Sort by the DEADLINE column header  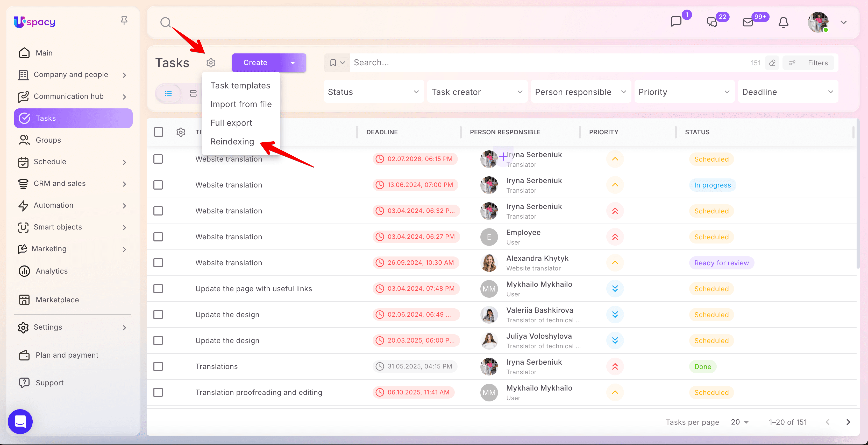[x=382, y=132]
